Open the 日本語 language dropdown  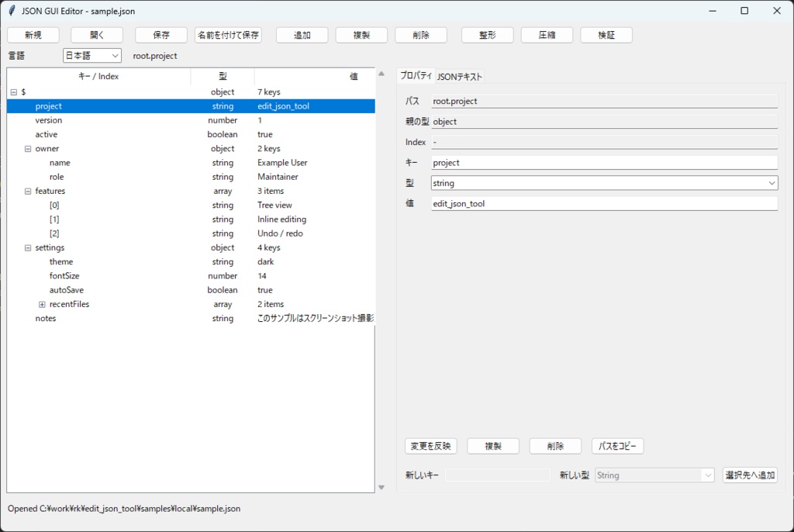pos(92,56)
